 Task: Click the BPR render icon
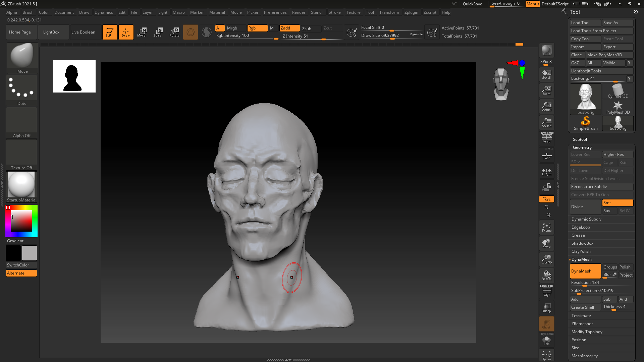546,50
